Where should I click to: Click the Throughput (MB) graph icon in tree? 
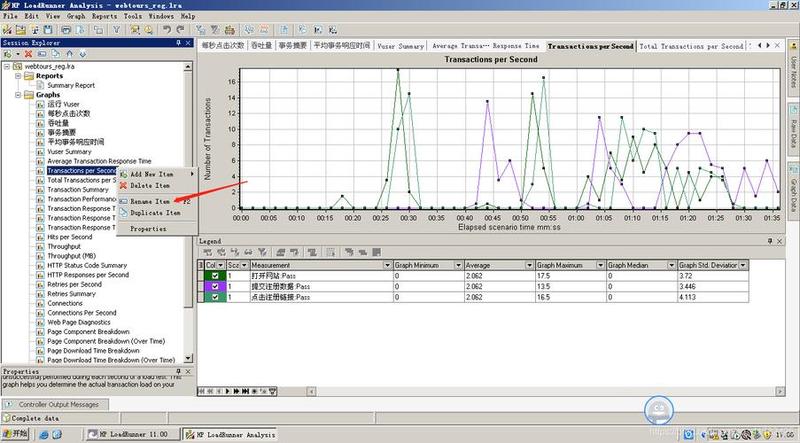click(x=40, y=256)
